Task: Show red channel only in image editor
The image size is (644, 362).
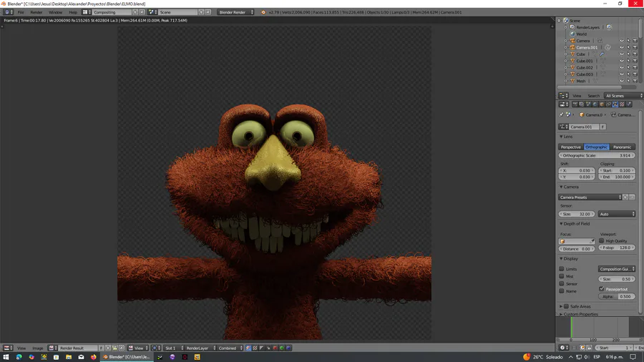Action: [275, 348]
